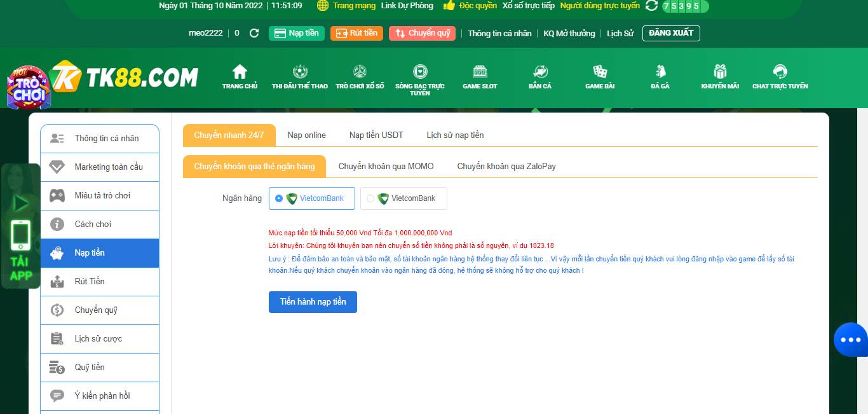The width and height of the screenshot is (868, 414).
Task: Refresh the online users counter icon
Action: point(651,6)
